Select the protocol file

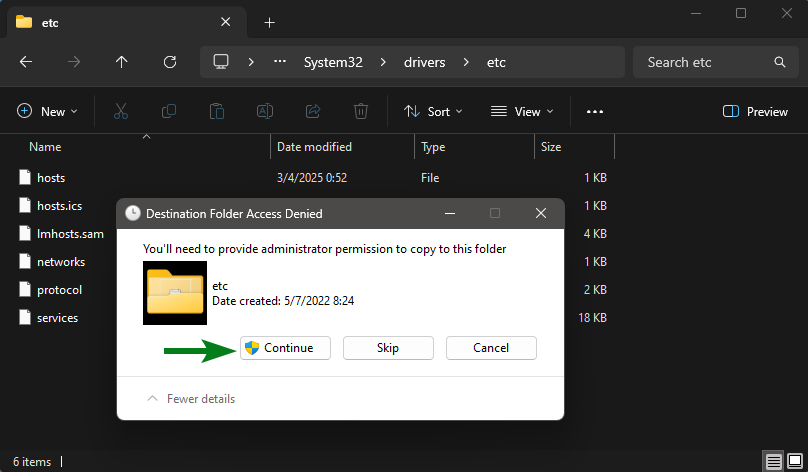coord(59,290)
